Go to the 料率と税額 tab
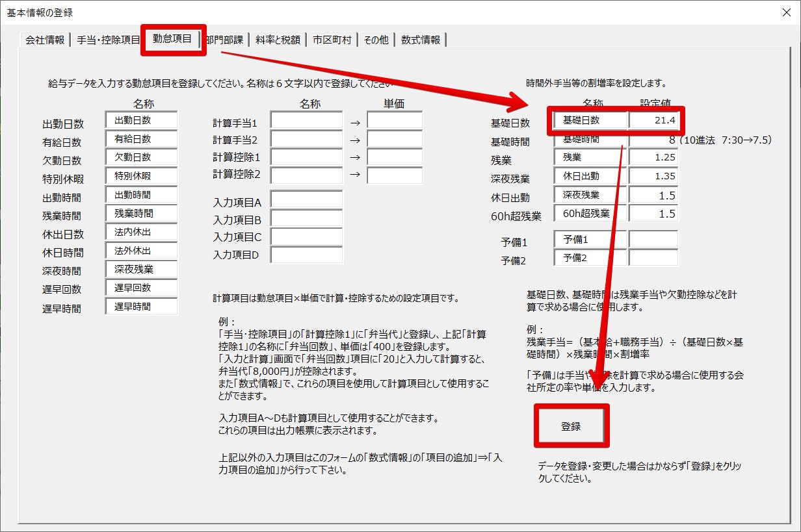The width and height of the screenshot is (801, 532). [x=278, y=40]
